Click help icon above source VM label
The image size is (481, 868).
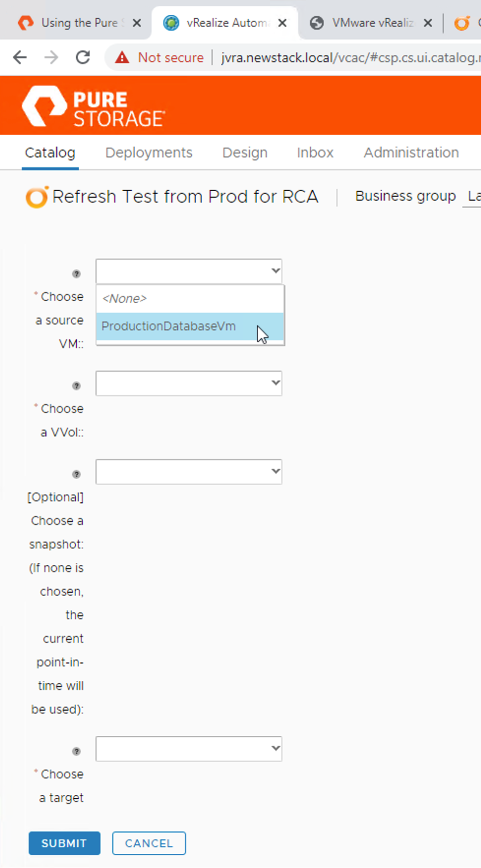tap(76, 274)
